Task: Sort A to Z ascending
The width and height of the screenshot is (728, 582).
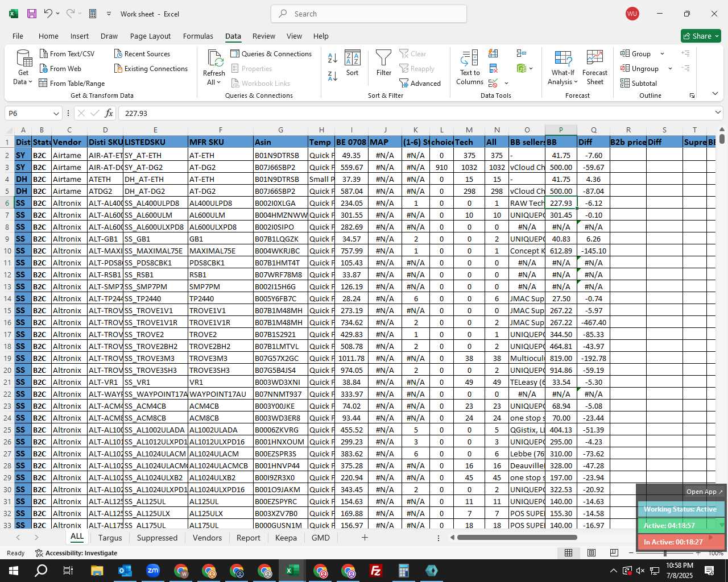Action: (x=333, y=57)
